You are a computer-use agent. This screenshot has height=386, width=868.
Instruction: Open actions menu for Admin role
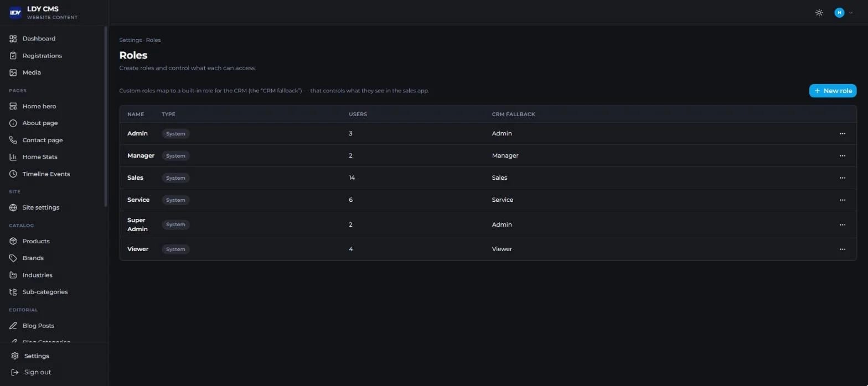[x=843, y=133]
